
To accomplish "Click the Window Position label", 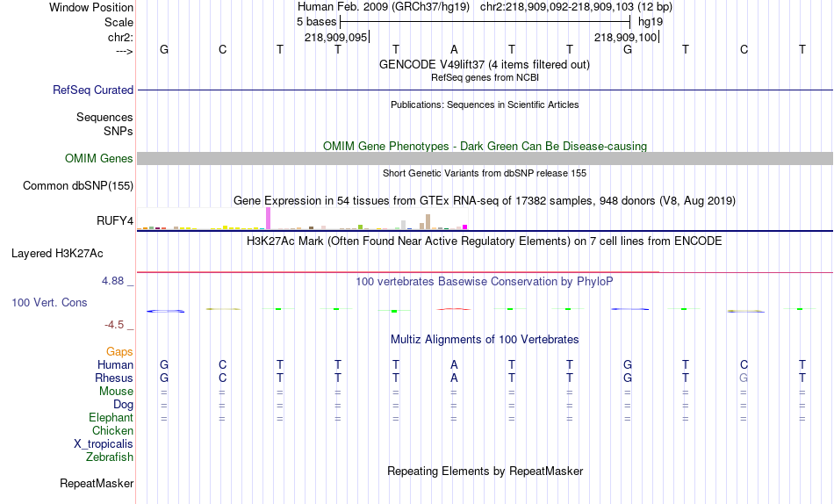I will [91, 7].
